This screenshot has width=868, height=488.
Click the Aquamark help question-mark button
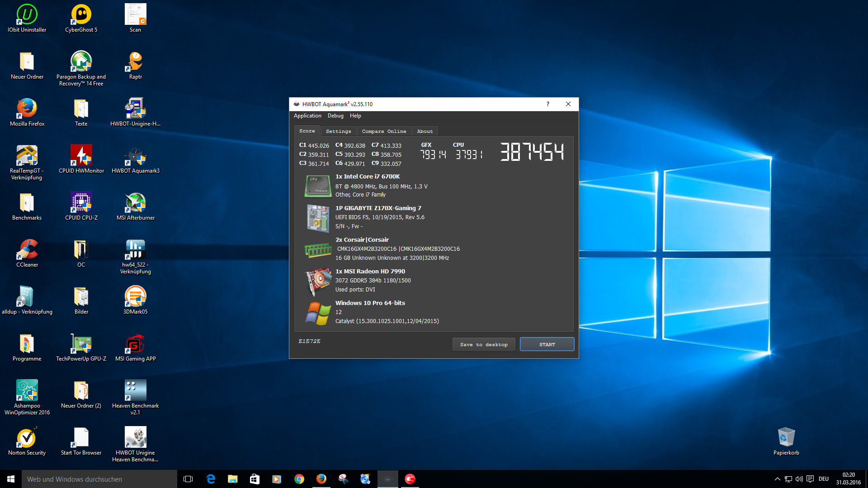(x=548, y=104)
